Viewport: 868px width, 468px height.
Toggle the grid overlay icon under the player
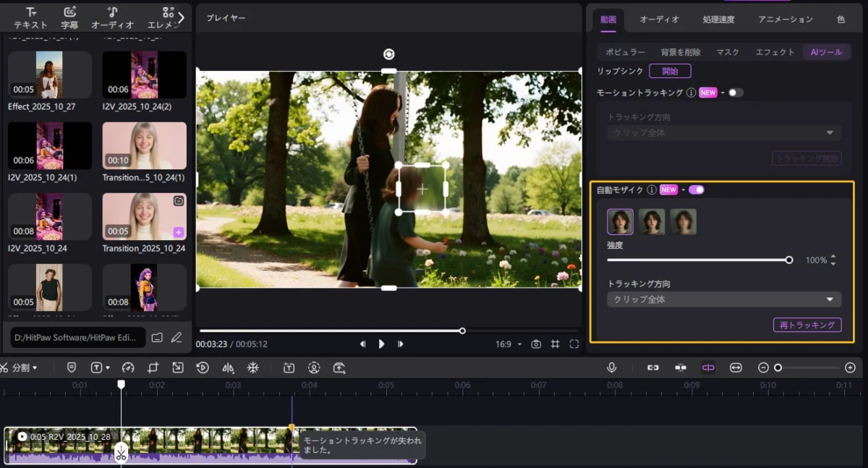(556, 344)
